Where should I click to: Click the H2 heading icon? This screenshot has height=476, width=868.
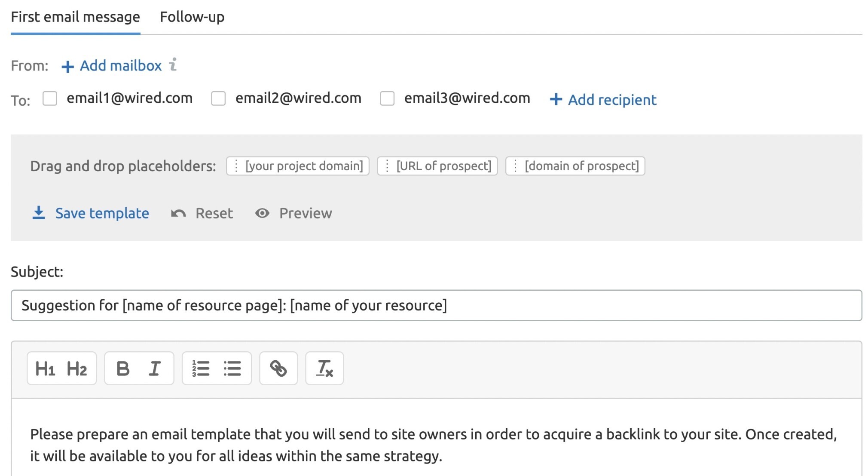77,368
